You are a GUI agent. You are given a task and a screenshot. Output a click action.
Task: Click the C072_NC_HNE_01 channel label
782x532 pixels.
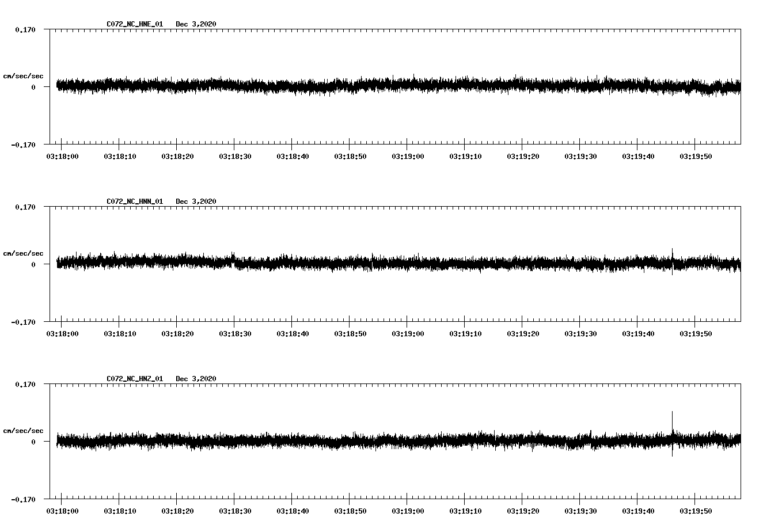click(134, 24)
